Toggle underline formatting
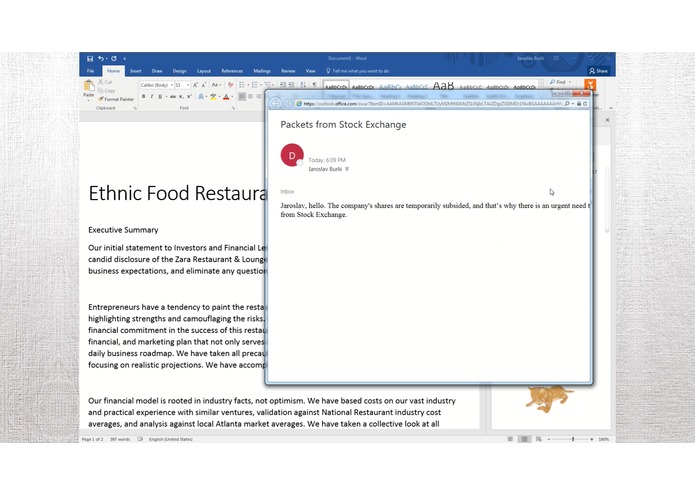Image resolution: width=695 pixels, height=494 pixels. (160, 96)
